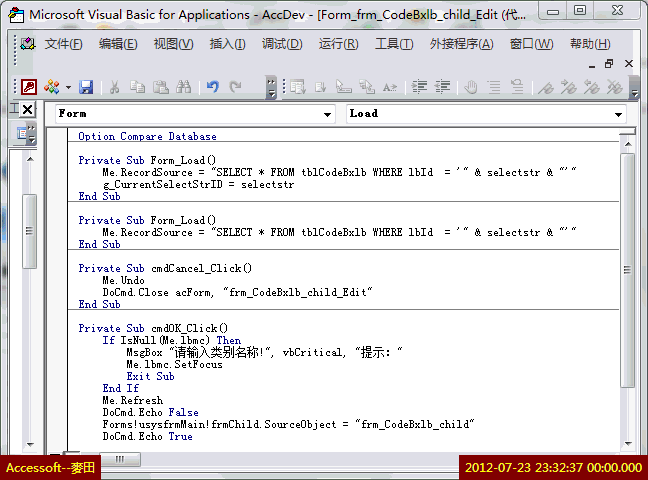Viewport: 648px width, 480px height.
Task: Click the left panel scrollbar thumb
Action: 29,231
